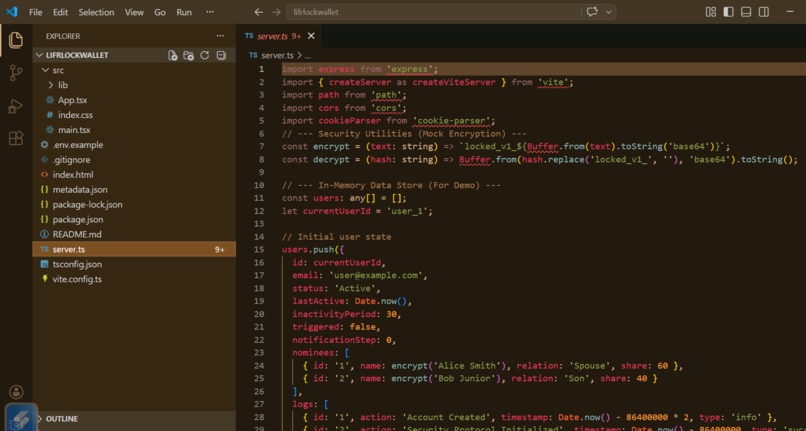The image size is (806, 431).
Task: Click the decrypt constant on line 8
Action: pos(332,159)
